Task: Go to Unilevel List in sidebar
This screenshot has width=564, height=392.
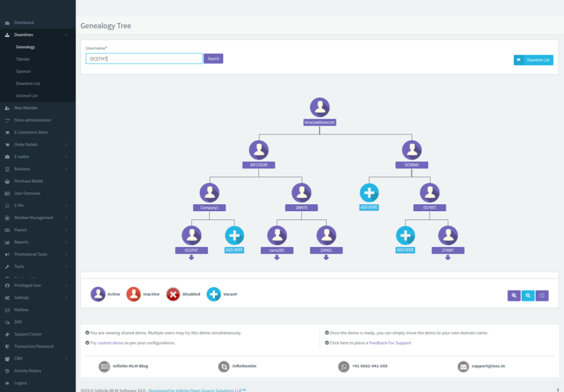Action: (x=27, y=96)
